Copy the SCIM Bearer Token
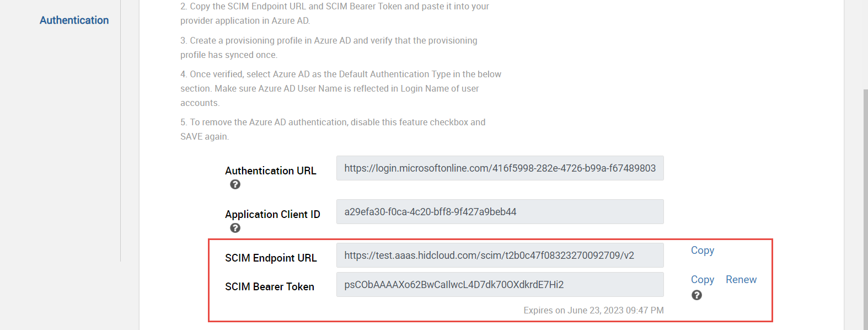Image resolution: width=868 pixels, height=330 pixels. pos(703,280)
